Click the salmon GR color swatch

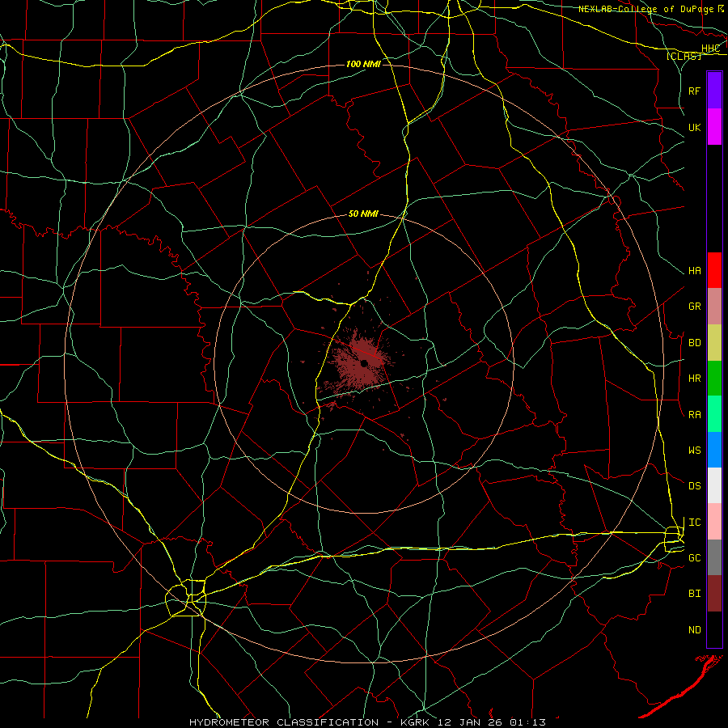point(714,307)
